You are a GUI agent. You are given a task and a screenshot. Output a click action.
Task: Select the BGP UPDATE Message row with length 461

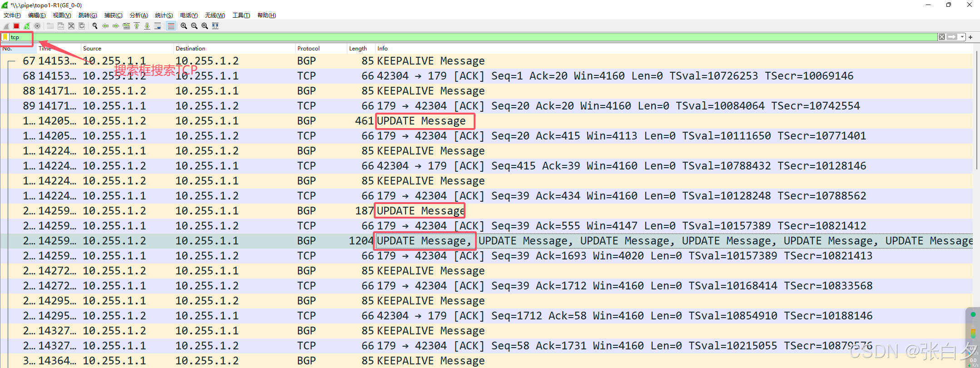(487, 121)
